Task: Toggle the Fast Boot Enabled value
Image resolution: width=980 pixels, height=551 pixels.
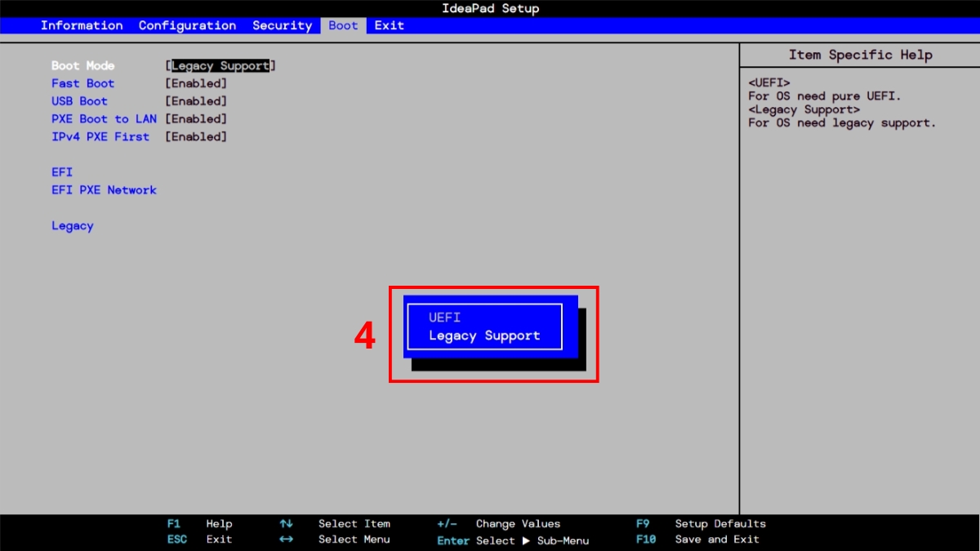Action: [x=196, y=83]
